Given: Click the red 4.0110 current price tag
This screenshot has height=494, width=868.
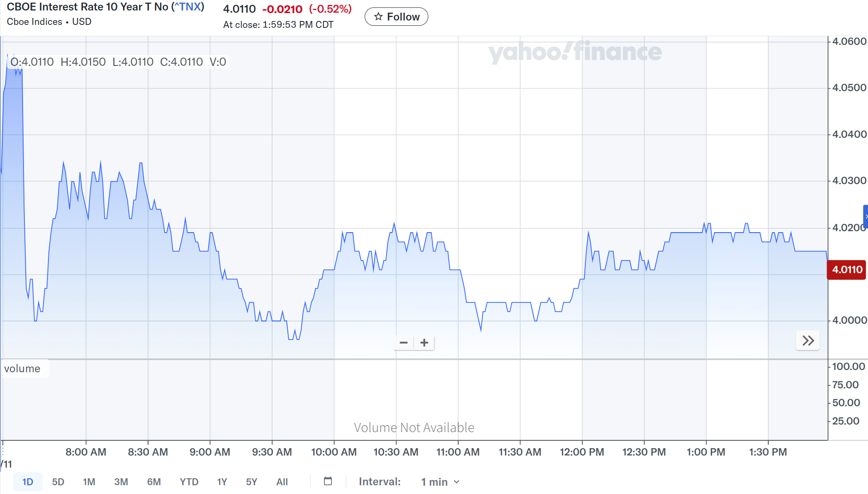Looking at the screenshot, I should 847,270.
